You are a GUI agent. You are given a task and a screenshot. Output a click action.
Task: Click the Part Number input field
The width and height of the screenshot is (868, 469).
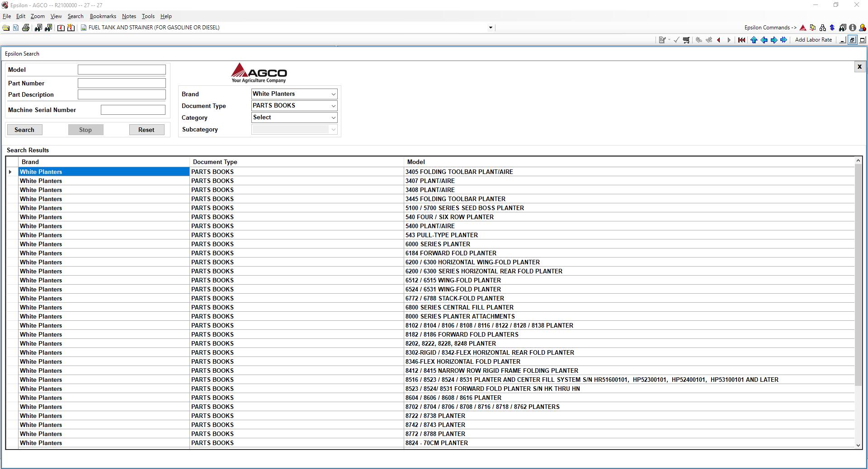click(122, 83)
